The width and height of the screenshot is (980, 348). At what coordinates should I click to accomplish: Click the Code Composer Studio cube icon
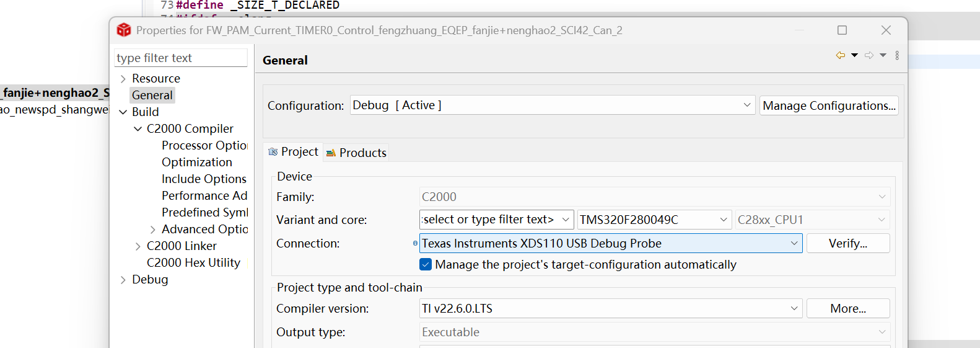[x=124, y=30]
